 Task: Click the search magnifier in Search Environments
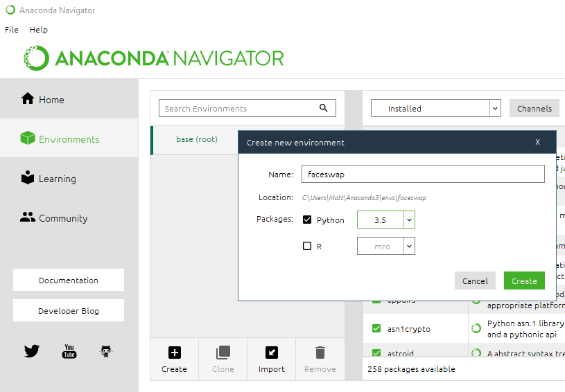click(324, 108)
